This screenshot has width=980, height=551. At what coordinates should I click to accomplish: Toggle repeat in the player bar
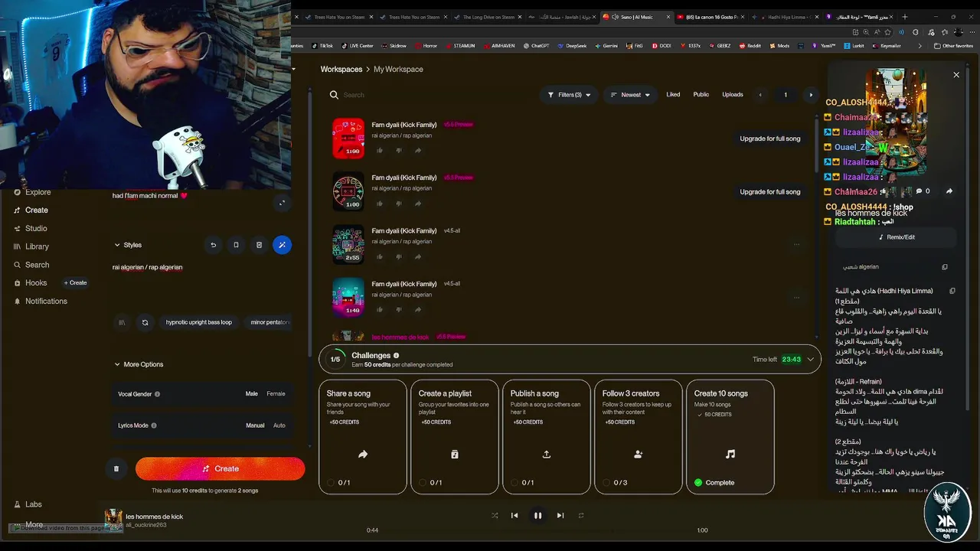point(581,516)
